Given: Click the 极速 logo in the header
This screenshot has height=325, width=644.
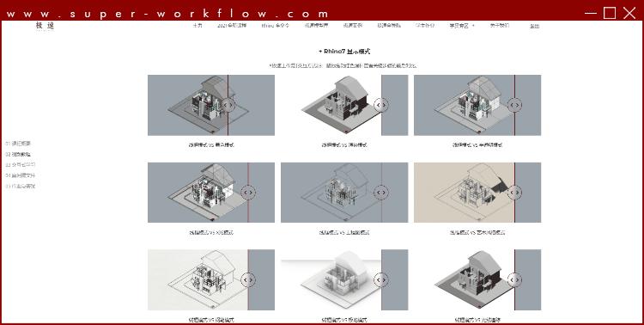Looking at the screenshot, I should 45,26.
